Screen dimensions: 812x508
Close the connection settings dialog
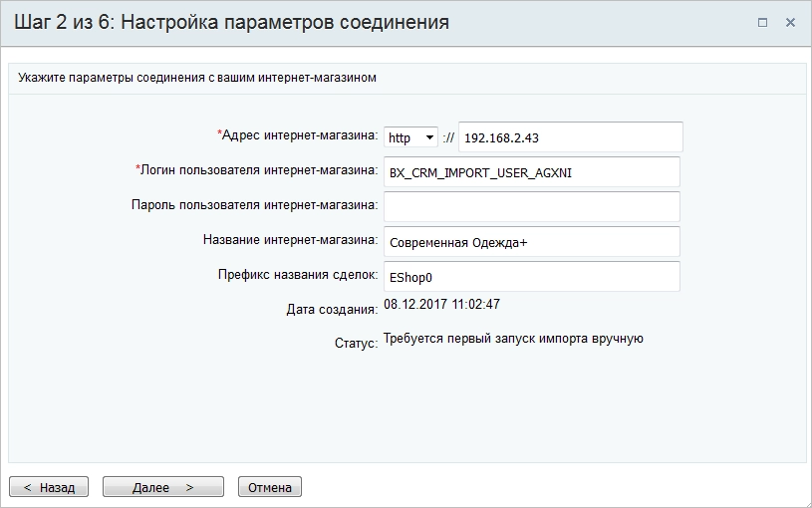[790, 22]
